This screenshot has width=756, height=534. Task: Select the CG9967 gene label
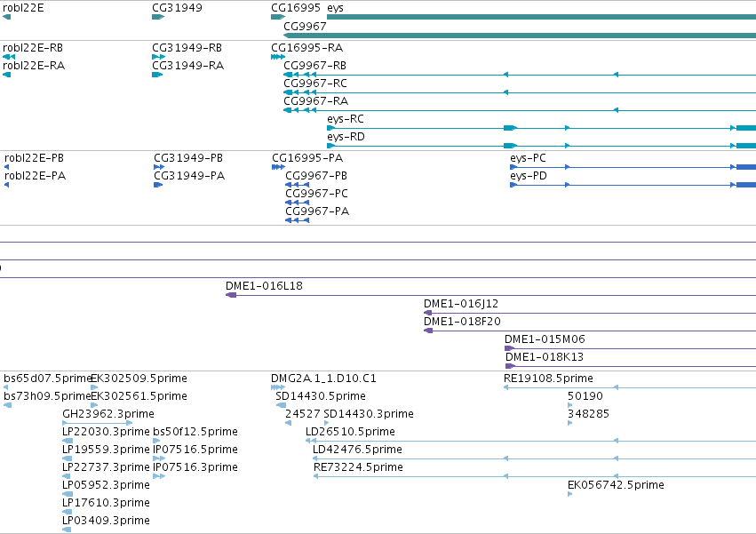click(x=305, y=26)
